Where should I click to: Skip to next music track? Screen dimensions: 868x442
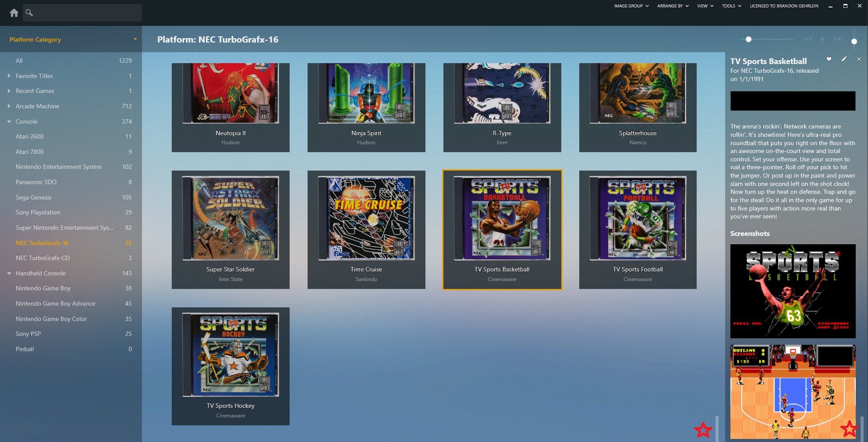[x=838, y=39]
